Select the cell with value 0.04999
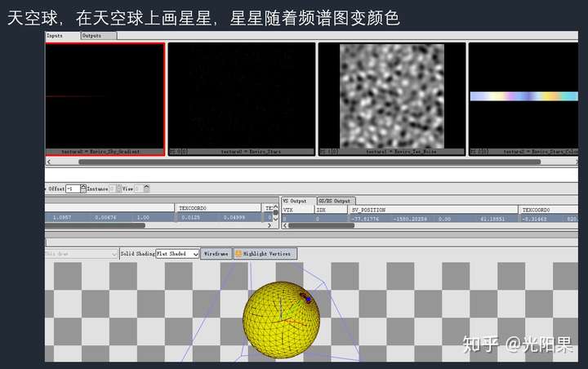 coord(234,217)
